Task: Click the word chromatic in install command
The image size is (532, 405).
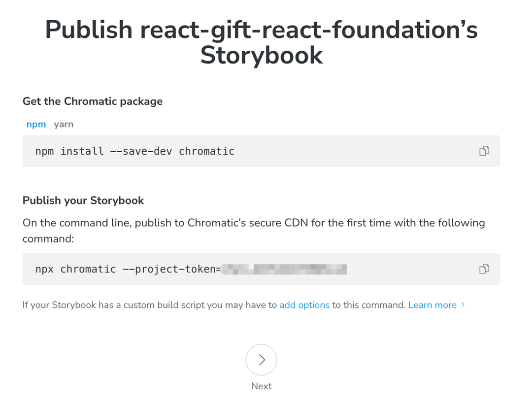Action: (x=206, y=151)
